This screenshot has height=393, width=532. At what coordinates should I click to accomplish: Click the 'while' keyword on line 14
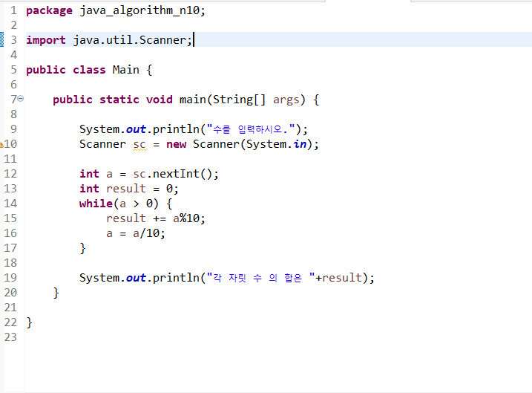pyautogui.click(x=96, y=204)
